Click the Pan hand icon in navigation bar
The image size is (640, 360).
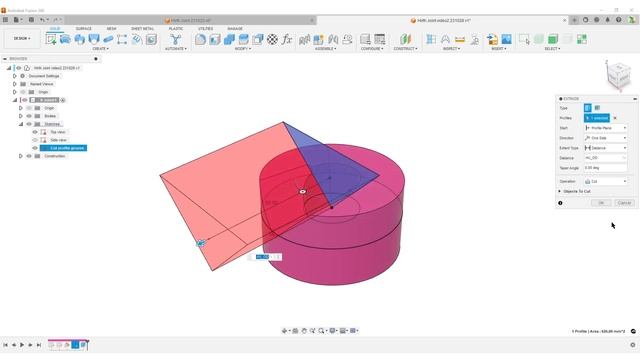point(304,331)
